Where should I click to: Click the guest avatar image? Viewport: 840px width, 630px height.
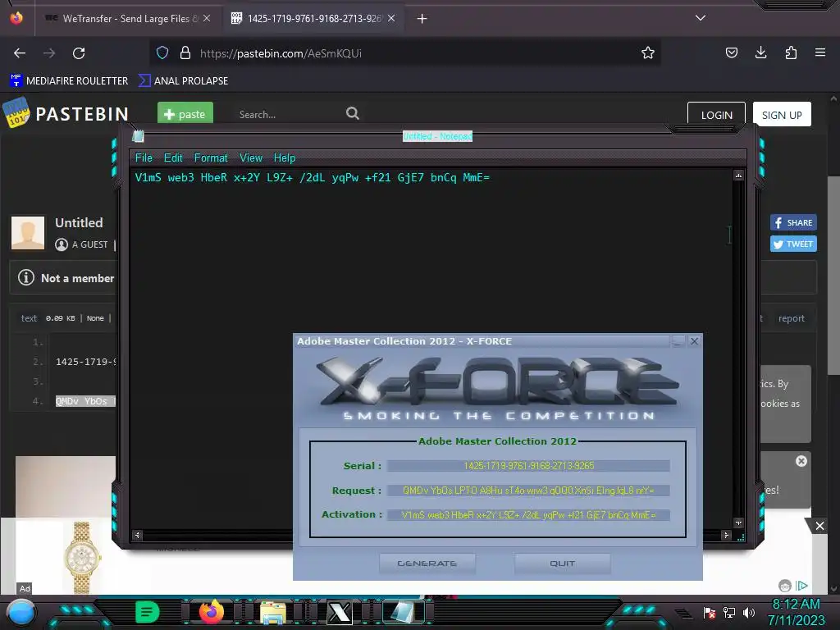[28, 232]
